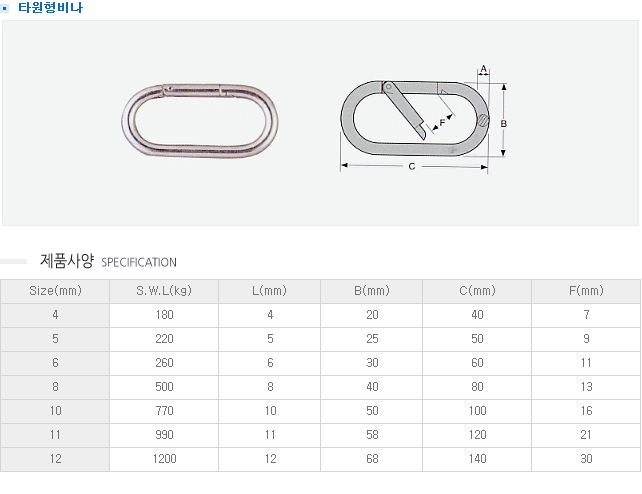Click the C value 140 cell
The height and width of the screenshot is (494, 642).
pyautogui.click(x=477, y=459)
